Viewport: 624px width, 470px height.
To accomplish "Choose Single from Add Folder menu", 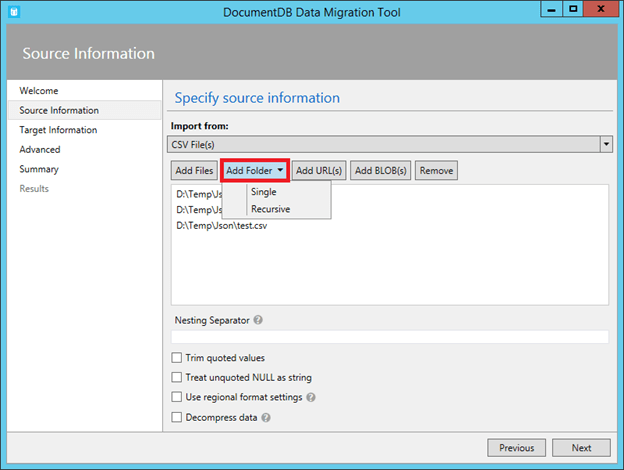I will coord(264,192).
